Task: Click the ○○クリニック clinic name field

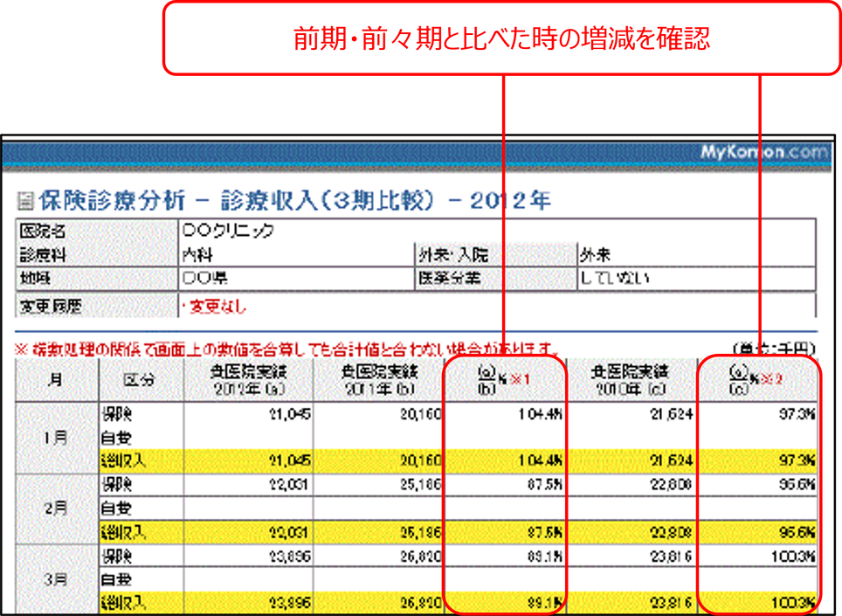Action: (229, 232)
